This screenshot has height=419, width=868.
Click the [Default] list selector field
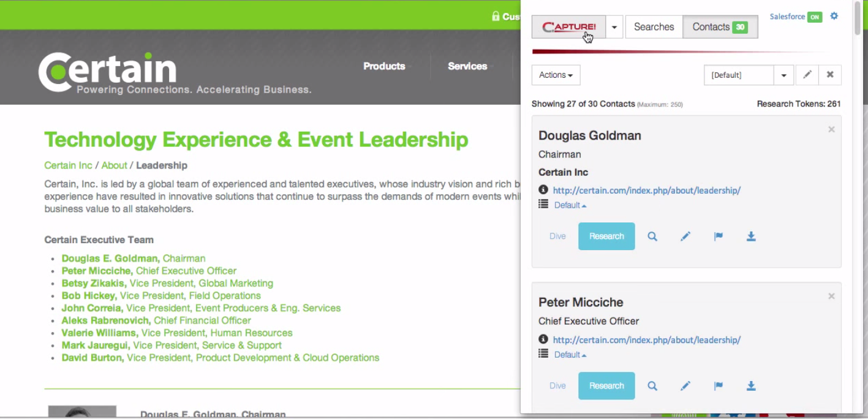pos(739,75)
